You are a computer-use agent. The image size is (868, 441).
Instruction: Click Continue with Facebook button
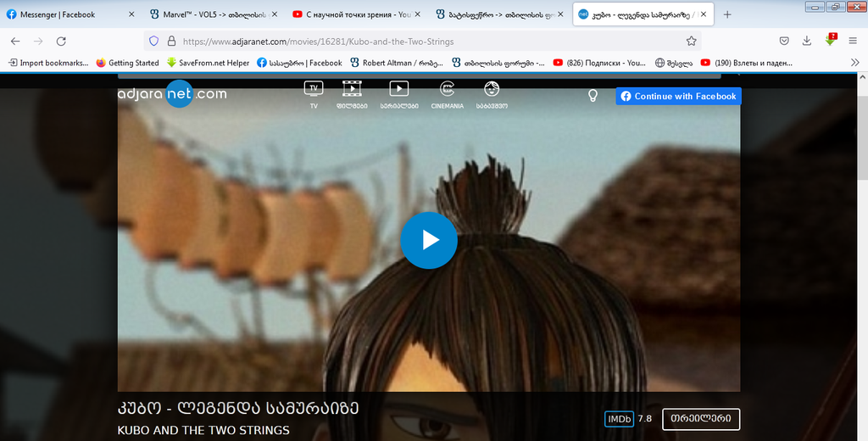[x=678, y=97]
